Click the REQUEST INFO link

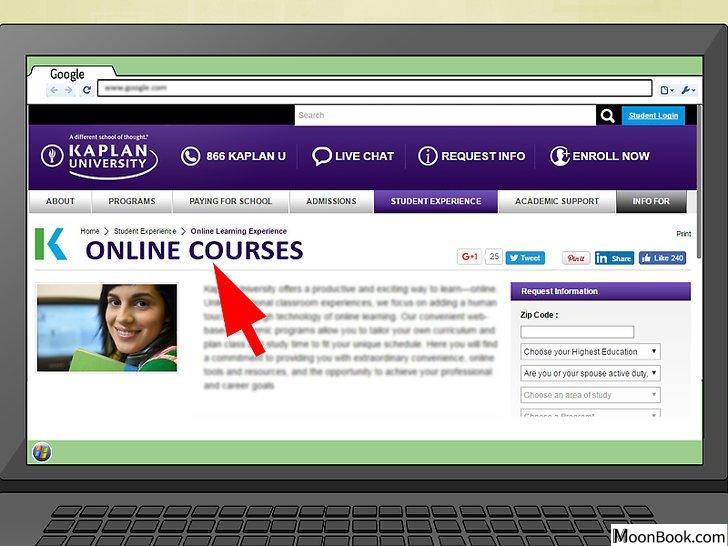tap(483, 156)
